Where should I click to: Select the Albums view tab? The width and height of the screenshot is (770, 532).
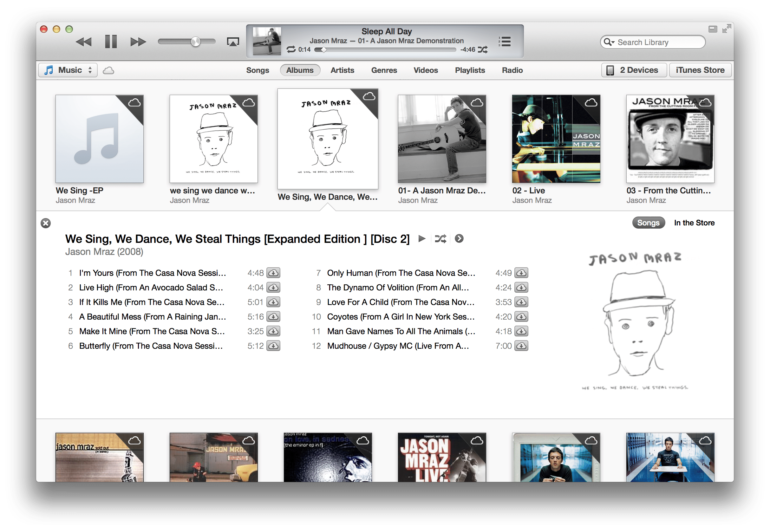click(x=300, y=70)
